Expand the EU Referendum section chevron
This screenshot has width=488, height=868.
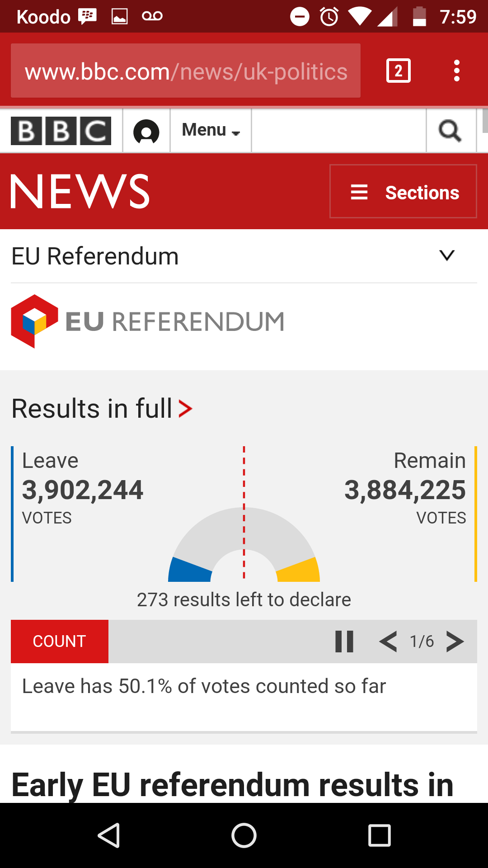(x=447, y=255)
